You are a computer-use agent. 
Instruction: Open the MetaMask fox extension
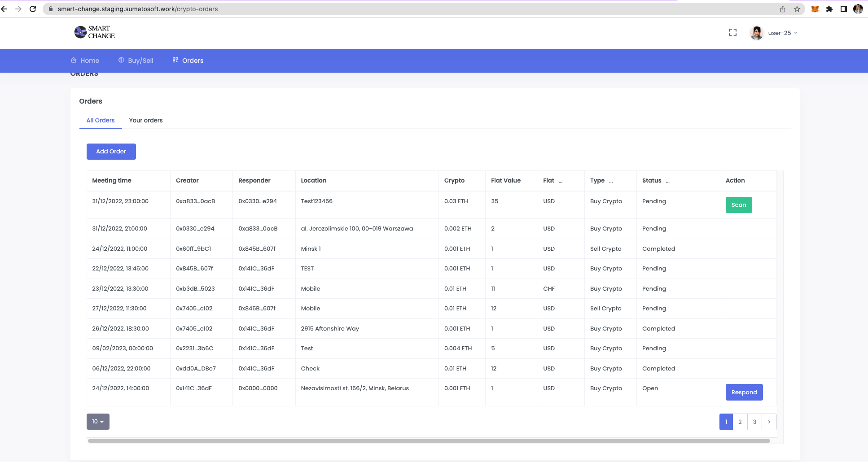pos(815,9)
